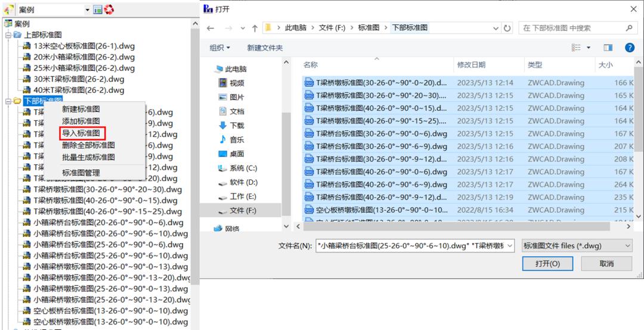This screenshot has width=644, height=330.
Task: Click the refresh icon next to address bar
Action: click(x=507, y=29)
